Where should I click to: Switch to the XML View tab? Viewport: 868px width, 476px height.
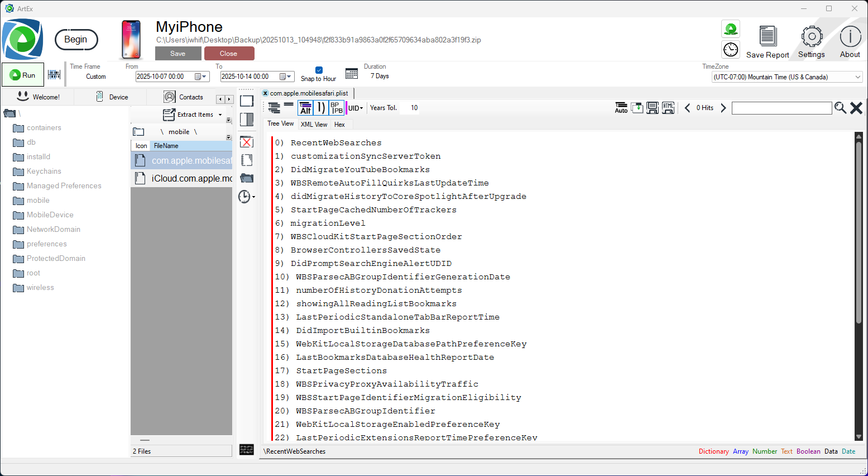(314, 125)
